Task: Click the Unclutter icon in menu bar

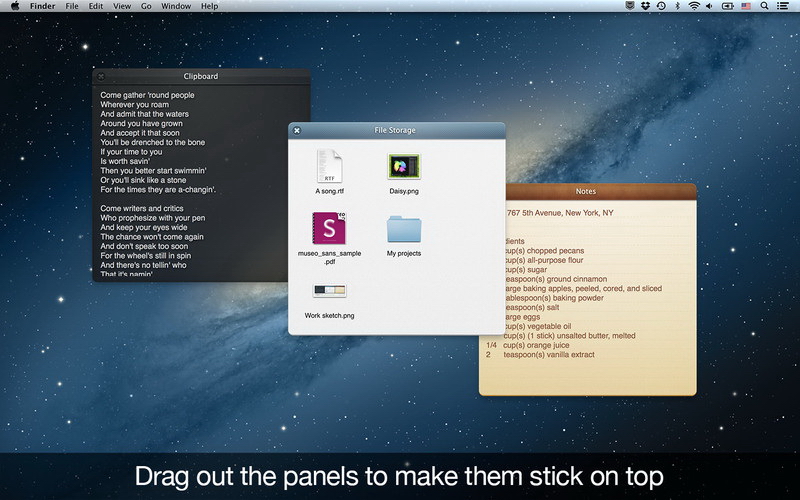Action: pyautogui.click(x=629, y=6)
